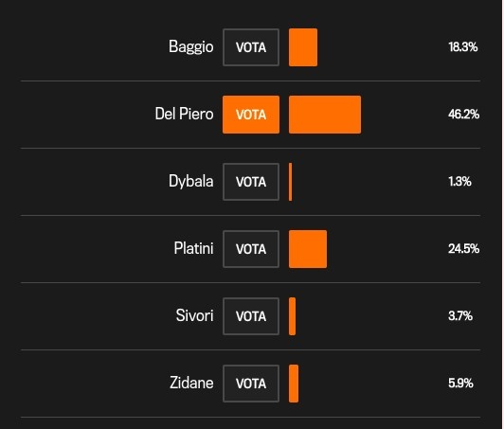Screen dimensions: 504x429
Task: Click Baggio's orange result bar
Action: [303, 47]
